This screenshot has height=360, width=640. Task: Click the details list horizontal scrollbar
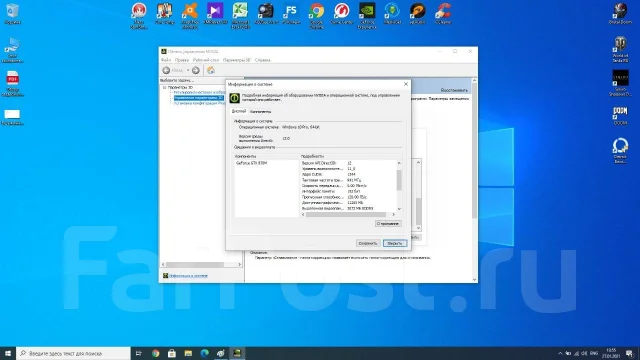click(x=346, y=214)
